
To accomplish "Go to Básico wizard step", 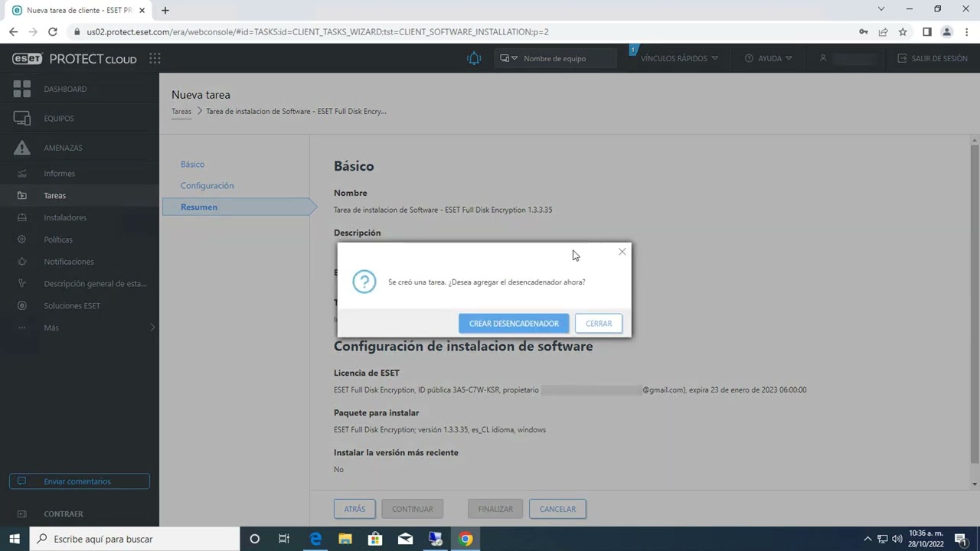I will click(192, 165).
